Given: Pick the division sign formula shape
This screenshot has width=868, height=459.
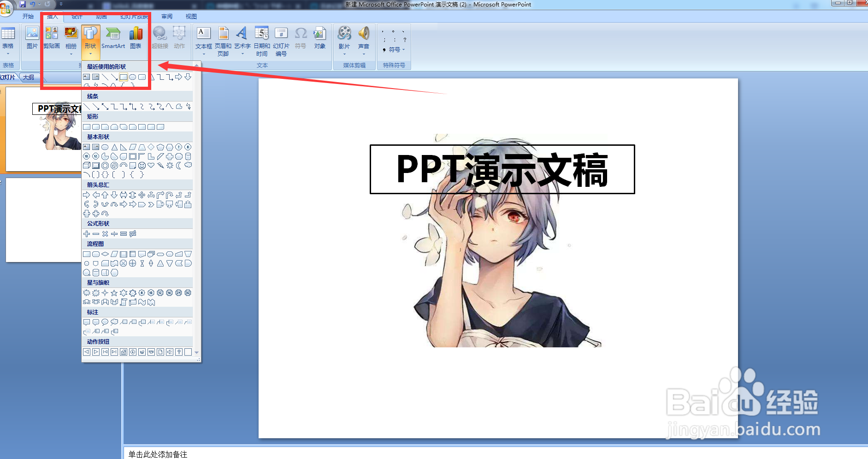Looking at the screenshot, I should (x=114, y=234).
